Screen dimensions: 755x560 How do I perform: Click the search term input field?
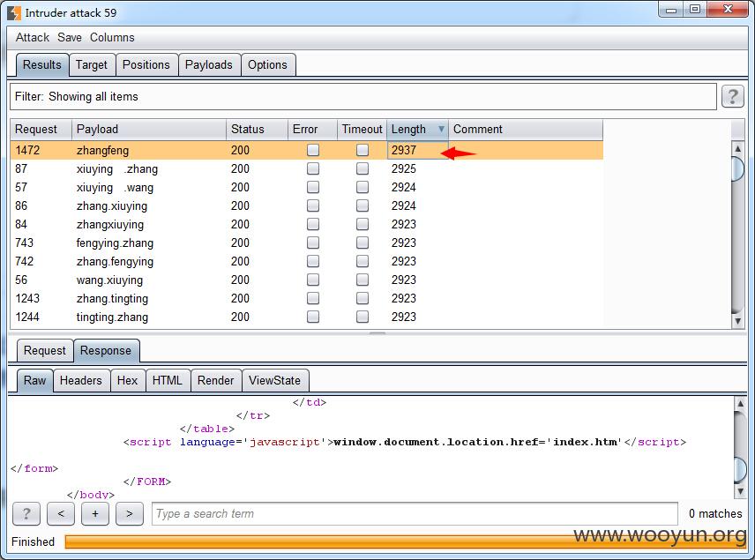[415, 514]
